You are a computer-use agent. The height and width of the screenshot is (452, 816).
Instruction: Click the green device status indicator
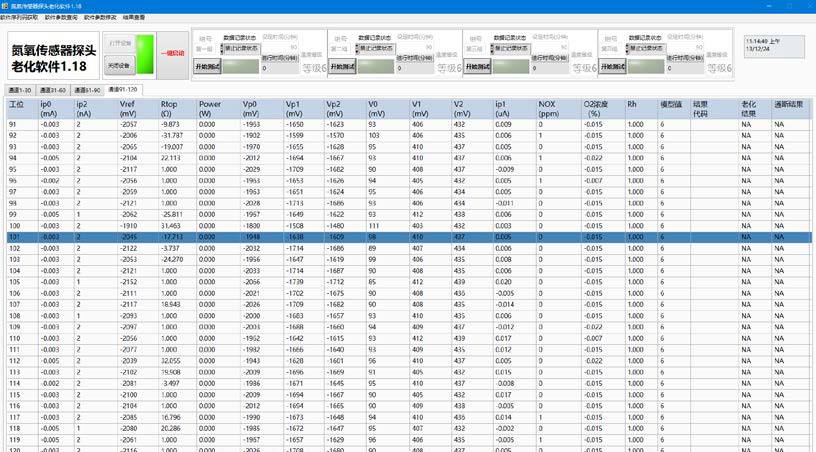[145, 54]
